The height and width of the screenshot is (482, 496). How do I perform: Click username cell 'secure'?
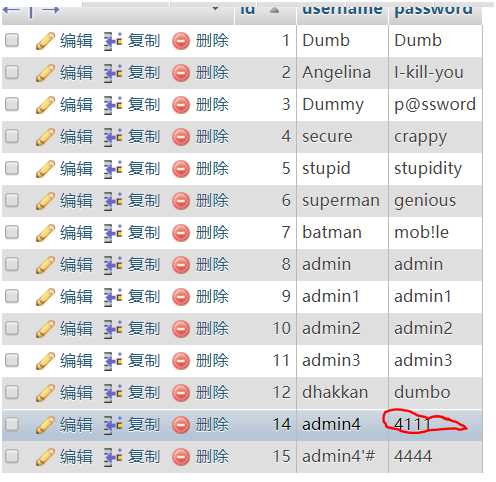[327, 137]
